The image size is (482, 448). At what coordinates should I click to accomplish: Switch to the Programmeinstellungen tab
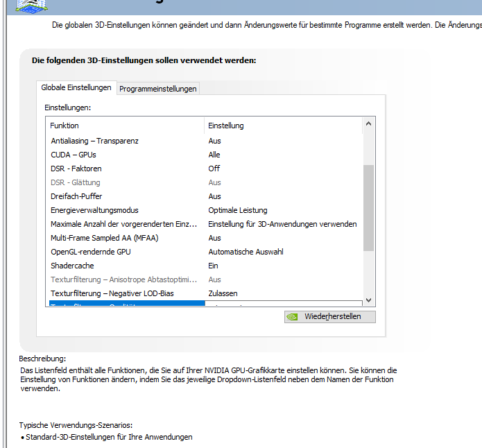pos(158,89)
